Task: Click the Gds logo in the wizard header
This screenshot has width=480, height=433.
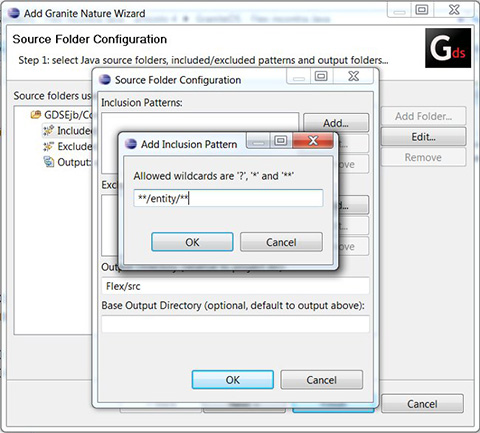Action: pos(448,48)
